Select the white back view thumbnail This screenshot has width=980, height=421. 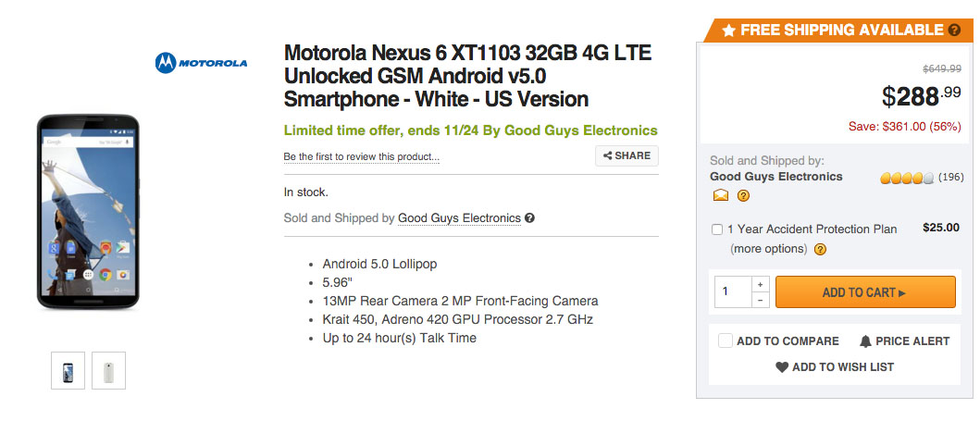pyautogui.click(x=109, y=370)
